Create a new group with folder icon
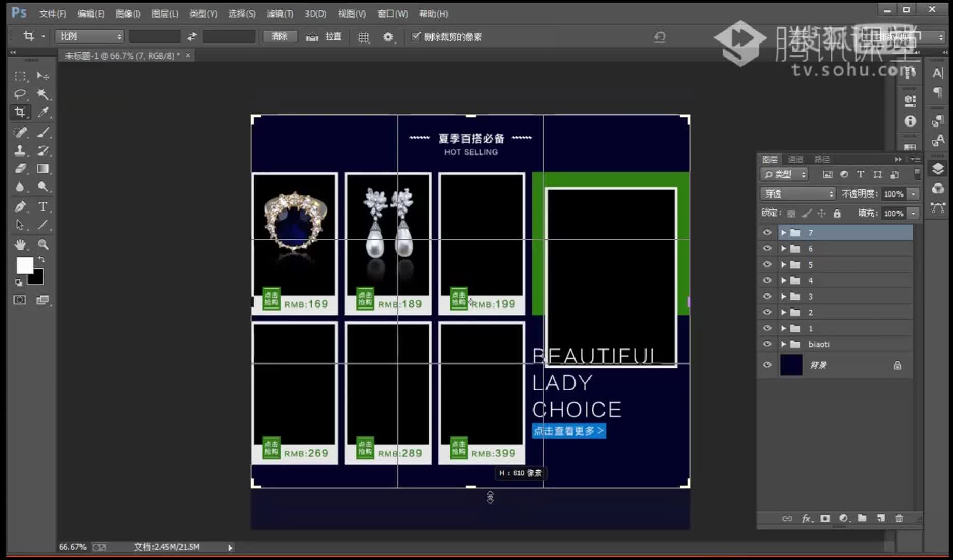This screenshot has height=560, width=953. pyautogui.click(x=862, y=518)
